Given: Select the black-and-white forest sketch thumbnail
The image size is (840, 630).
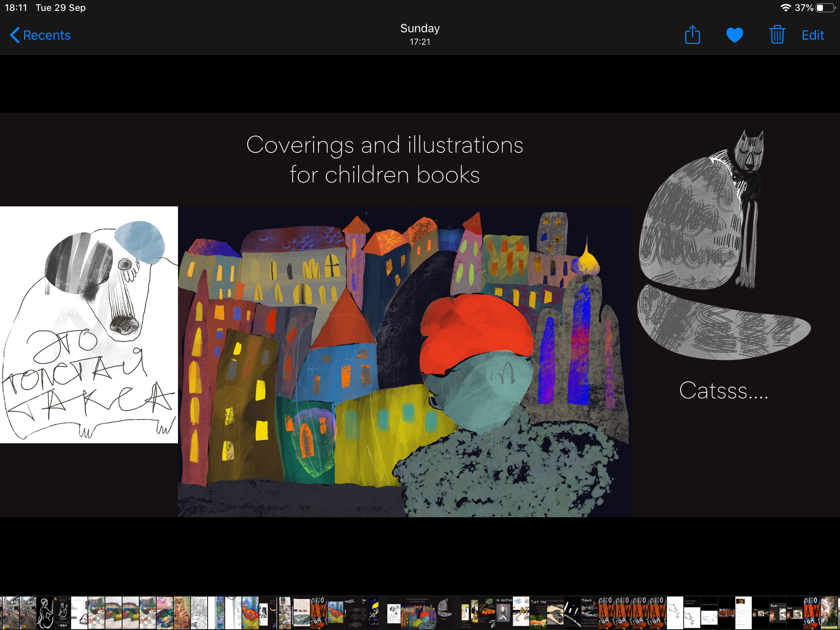Looking at the screenshot, I should pos(199,613).
